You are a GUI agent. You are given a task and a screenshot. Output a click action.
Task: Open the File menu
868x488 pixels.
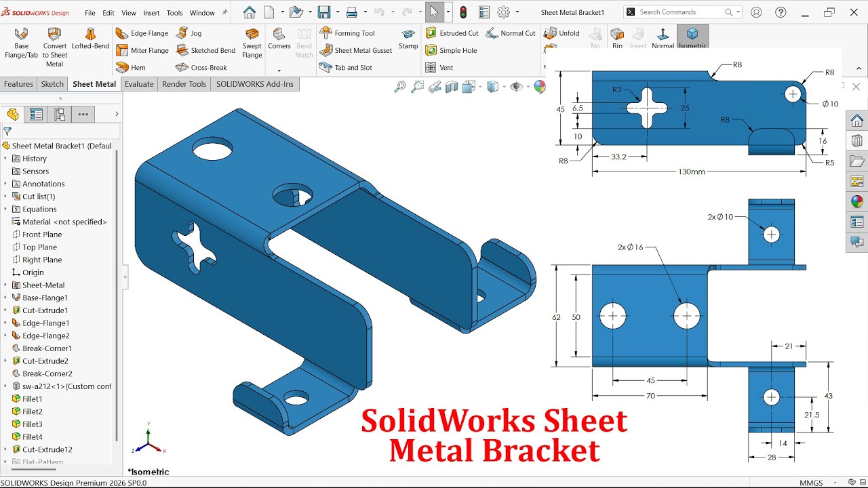(x=90, y=13)
